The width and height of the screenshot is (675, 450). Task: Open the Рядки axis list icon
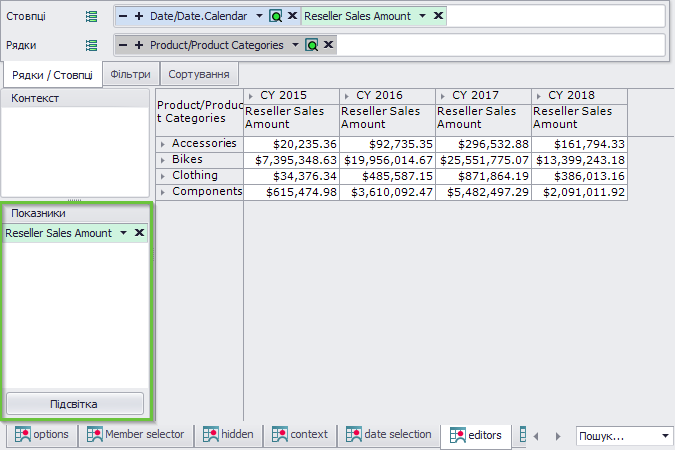(91, 45)
